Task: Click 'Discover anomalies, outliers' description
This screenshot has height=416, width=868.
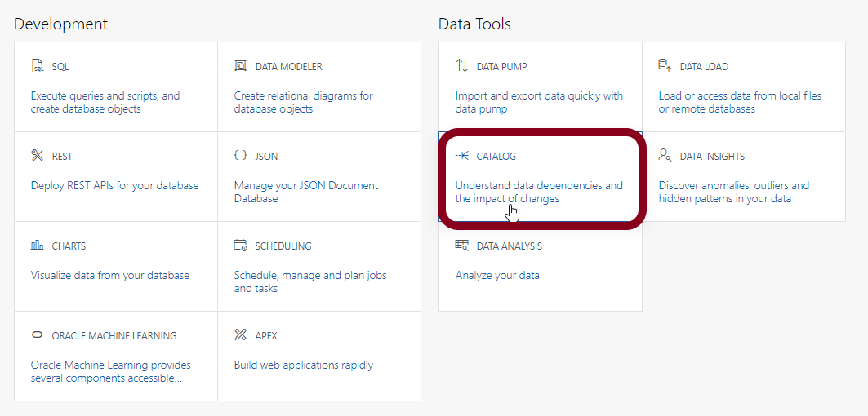Action: (734, 192)
